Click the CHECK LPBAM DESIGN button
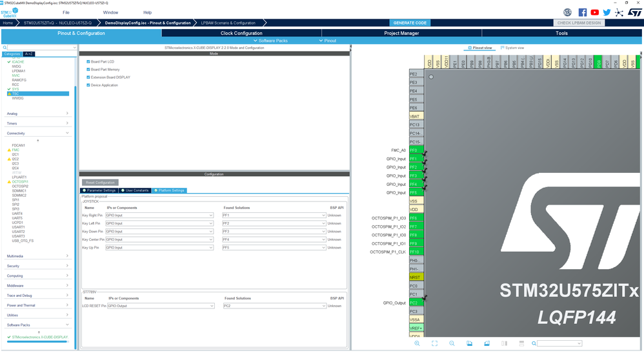This screenshot has width=644, height=353. pos(579,23)
